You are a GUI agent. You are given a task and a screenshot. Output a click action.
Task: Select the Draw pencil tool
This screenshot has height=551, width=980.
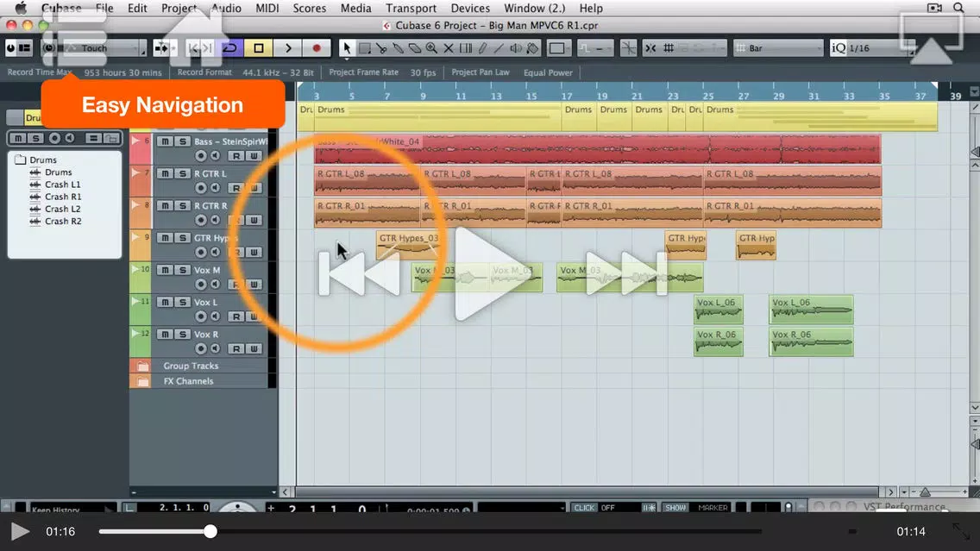(482, 48)
